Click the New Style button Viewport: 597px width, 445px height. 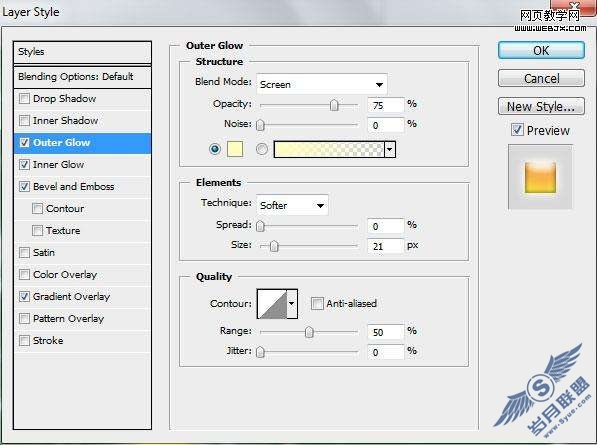[541, 106]
